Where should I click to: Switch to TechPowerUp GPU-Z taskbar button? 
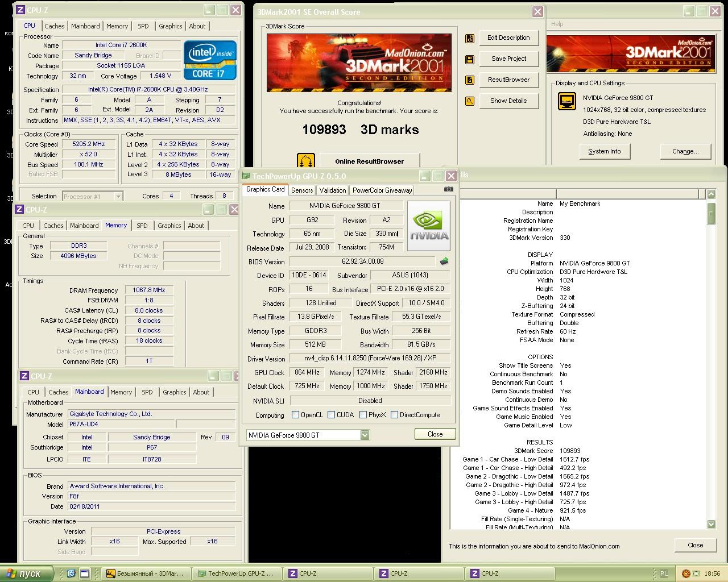click(x=235, y=574)
